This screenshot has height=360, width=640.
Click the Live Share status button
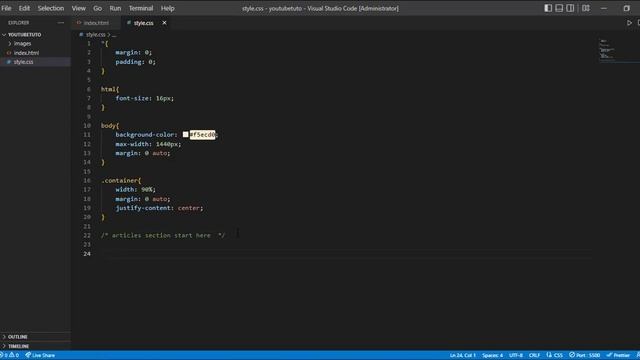pyautogui.click(x=40, y=355)
